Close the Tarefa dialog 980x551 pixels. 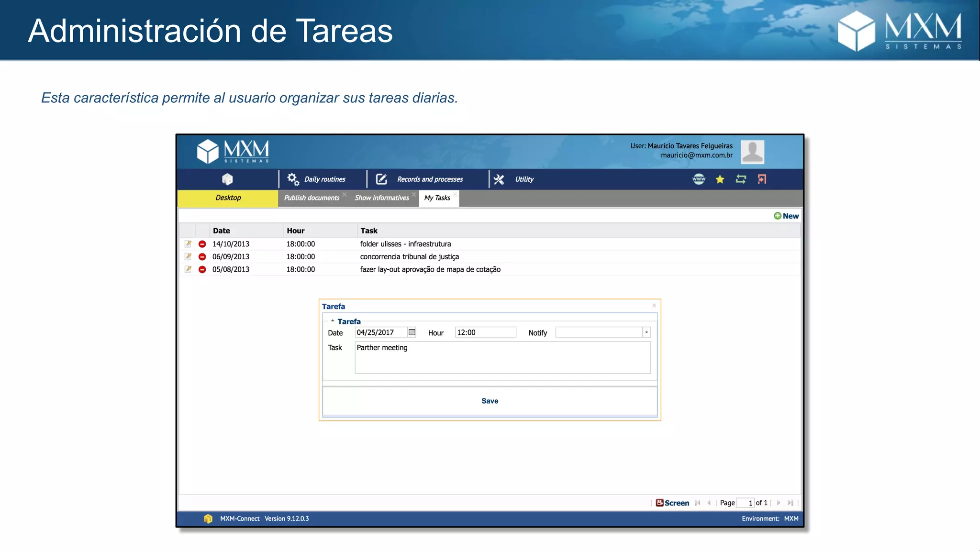[654, 306]
